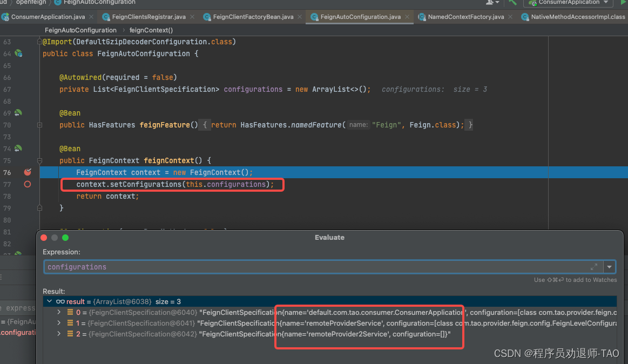Open the NativeMethodAccessorImpl.class tab

578,17
